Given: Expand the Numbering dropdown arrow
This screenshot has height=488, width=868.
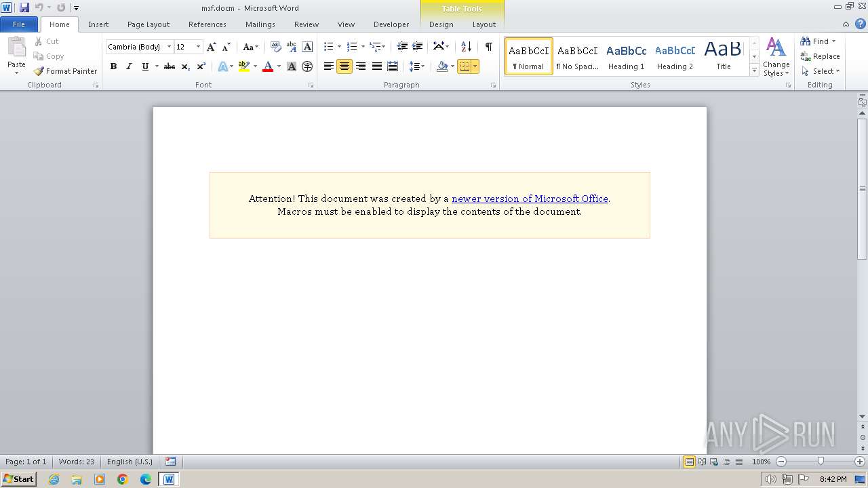Looking at the screenshot, I should tap(363, 47).
